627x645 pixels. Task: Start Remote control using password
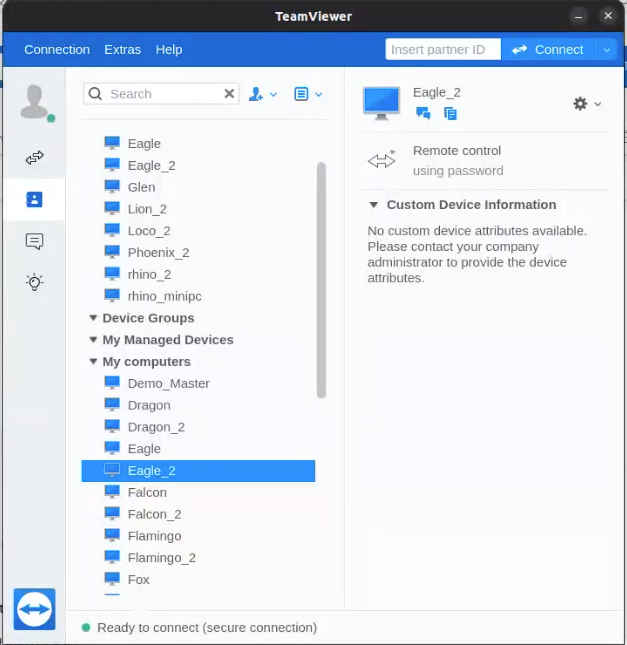pos(457,160)
